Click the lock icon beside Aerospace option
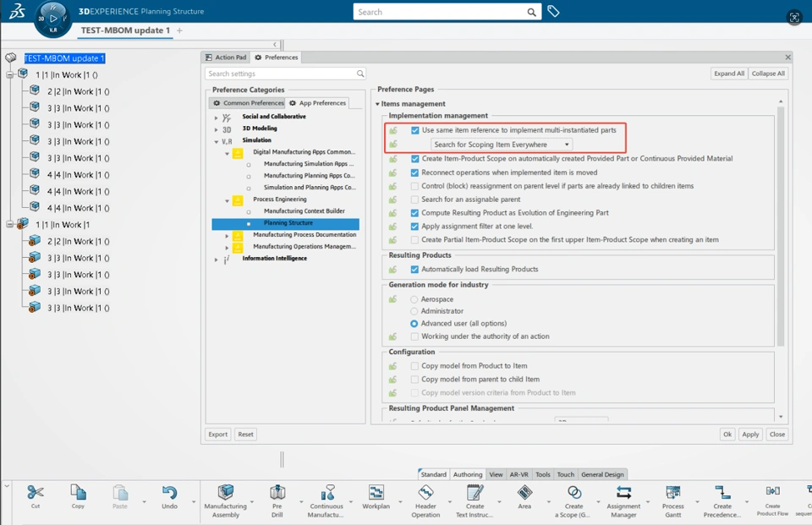Image resolution: width=812 pixels, height=525 pixels. coord(393,299)
